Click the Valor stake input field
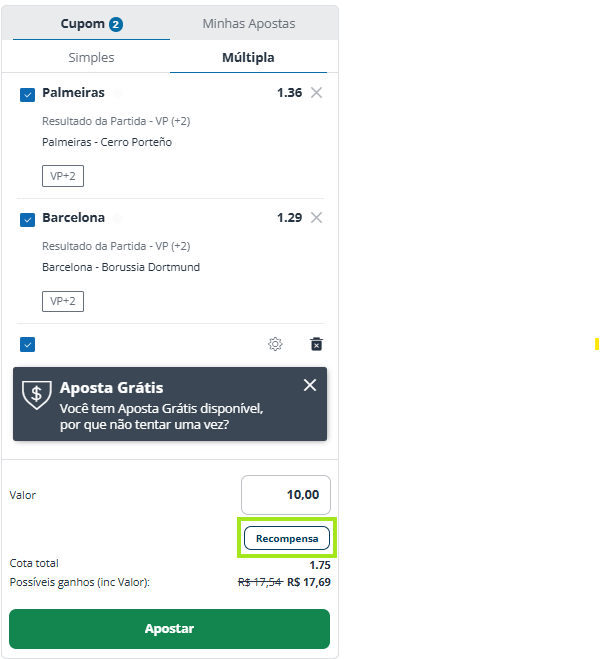 (286, 495)
